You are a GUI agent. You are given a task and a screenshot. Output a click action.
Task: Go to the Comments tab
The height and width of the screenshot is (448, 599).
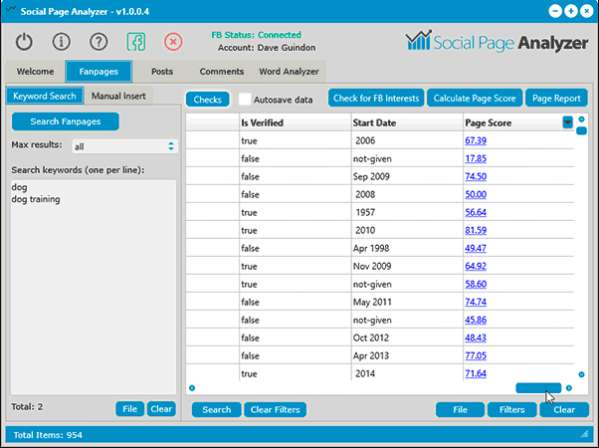coord(222,71)
